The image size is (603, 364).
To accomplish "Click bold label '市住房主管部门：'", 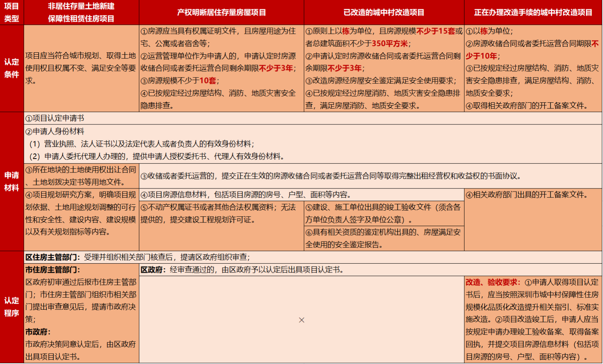I will [x=53, y=269].
